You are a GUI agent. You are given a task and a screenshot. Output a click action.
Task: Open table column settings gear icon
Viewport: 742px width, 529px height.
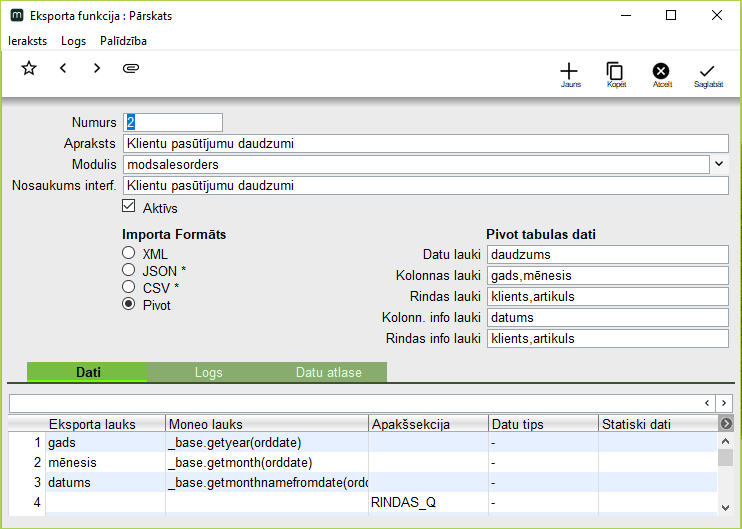pos(726,424)
